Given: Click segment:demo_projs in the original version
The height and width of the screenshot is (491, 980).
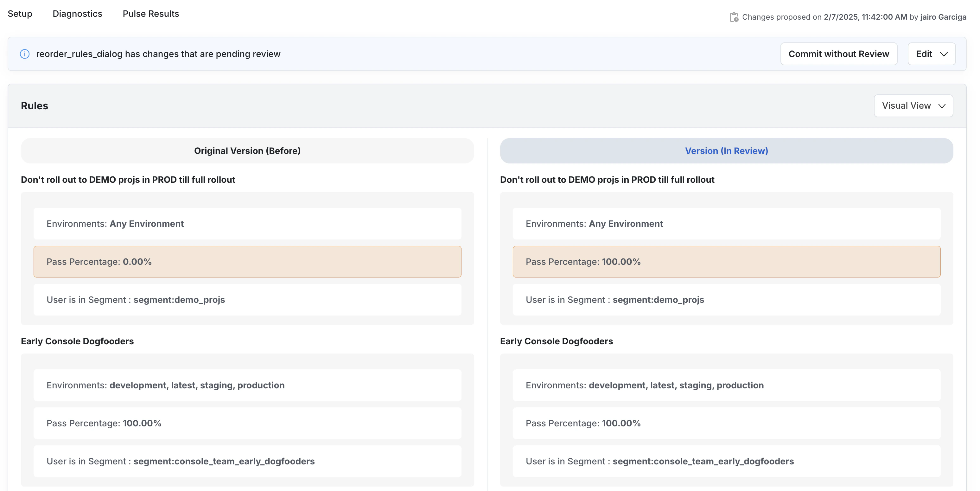Looking at the screenshot, I should tap(179, 300).
